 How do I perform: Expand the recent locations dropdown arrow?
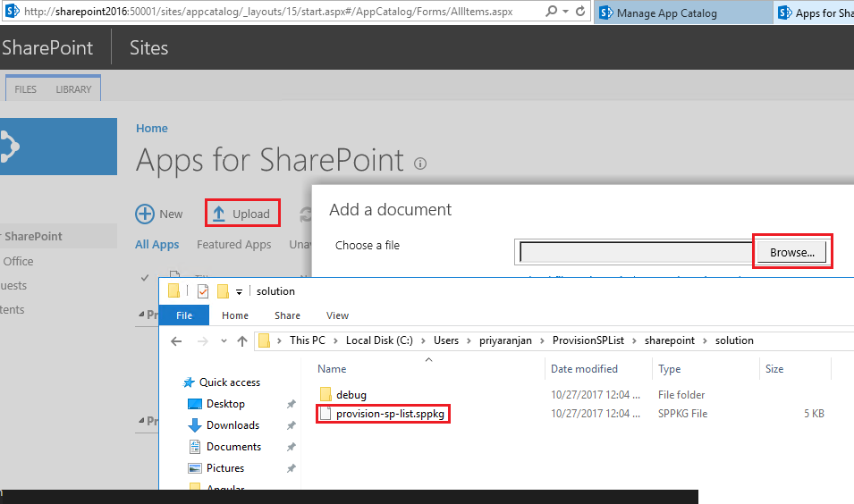(x=224, y=341)
